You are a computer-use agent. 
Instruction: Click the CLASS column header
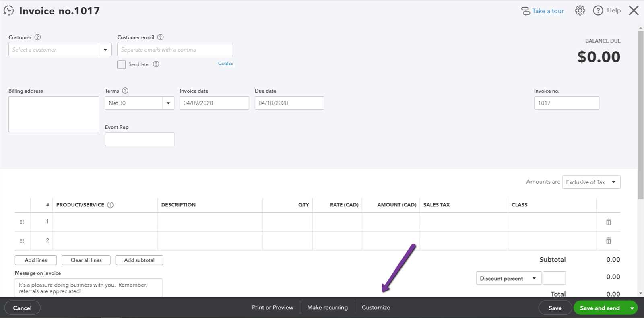pos(519,205)
